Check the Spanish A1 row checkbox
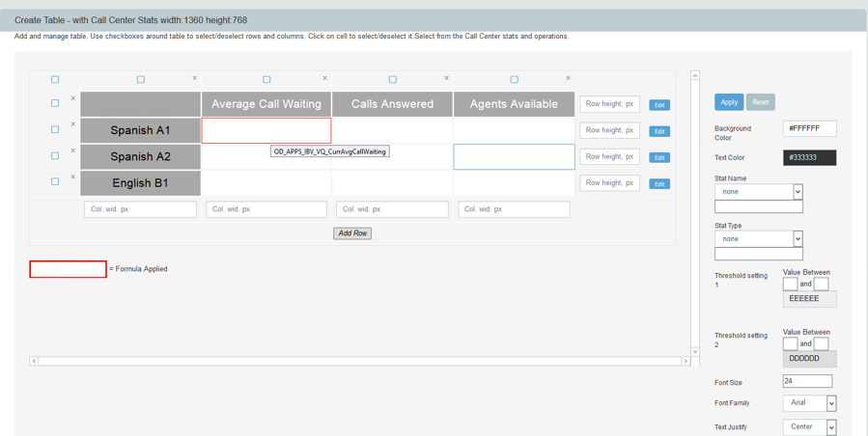Screen dimensions: 868x436 55,129
